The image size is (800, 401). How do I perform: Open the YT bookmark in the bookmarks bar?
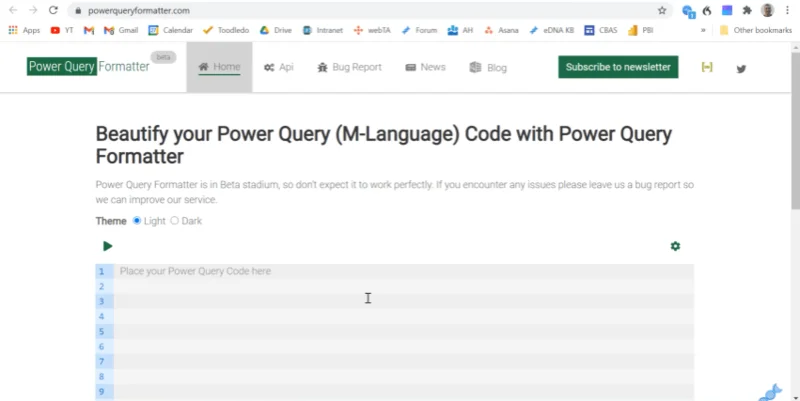tap(62, 30)
